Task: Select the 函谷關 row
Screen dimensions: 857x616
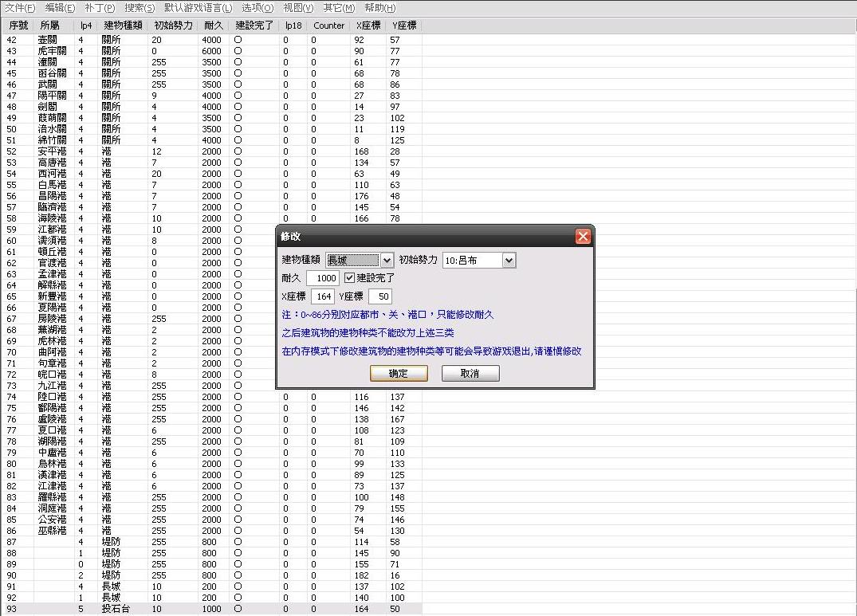Action: click(212, 73)
